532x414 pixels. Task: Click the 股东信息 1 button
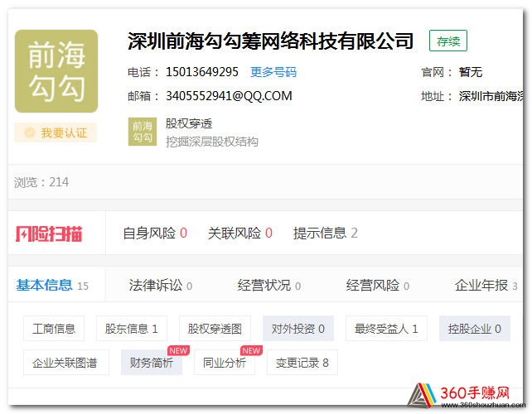pyautogui.click(x=132, y=328)
